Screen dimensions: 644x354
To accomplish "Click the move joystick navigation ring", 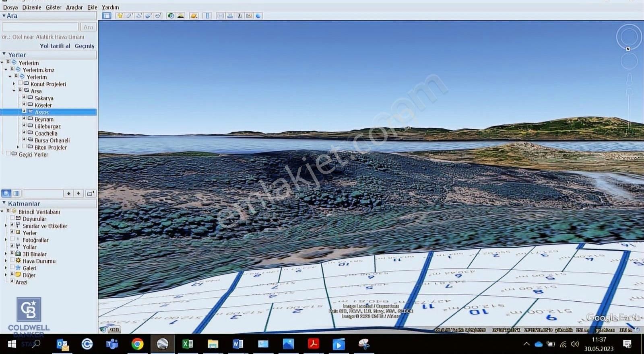I will tap(629, 61).
